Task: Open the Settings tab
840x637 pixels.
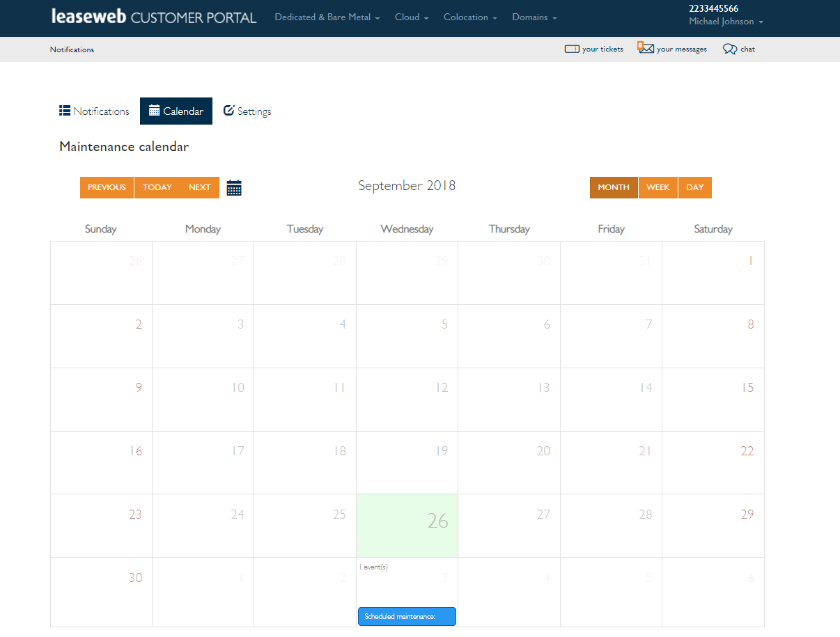Action: [247, 111]
